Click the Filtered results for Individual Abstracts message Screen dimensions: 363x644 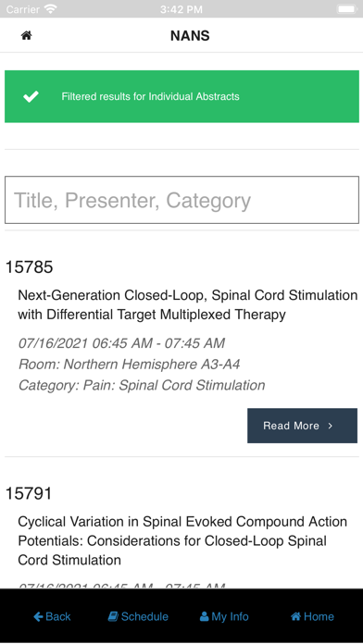(150, 96)
